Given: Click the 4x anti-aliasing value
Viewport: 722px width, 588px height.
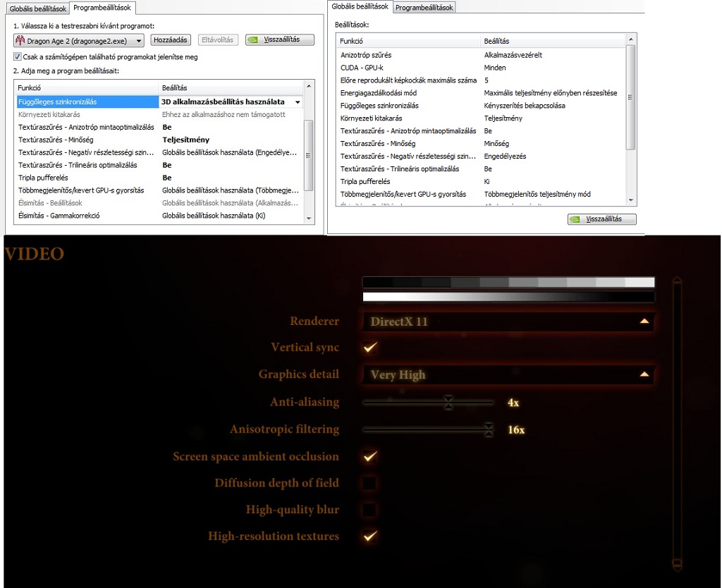Looking at the screenshot, I should click(x=513, y=403).
